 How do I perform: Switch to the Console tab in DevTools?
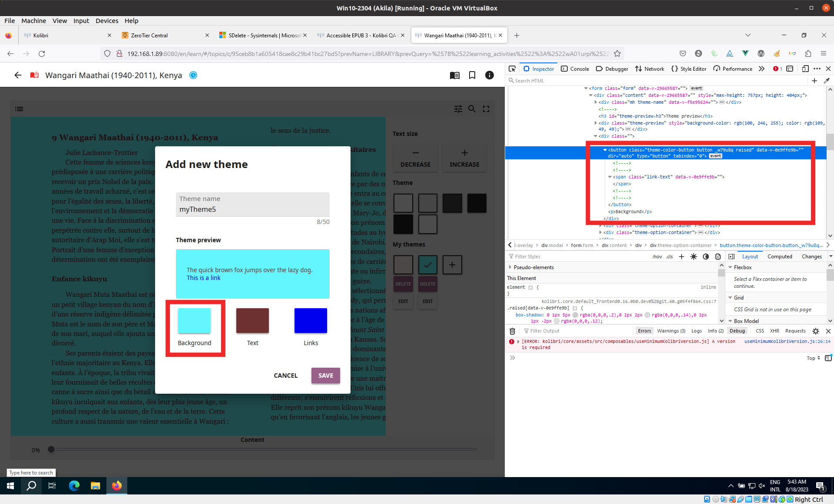(575, 69)
